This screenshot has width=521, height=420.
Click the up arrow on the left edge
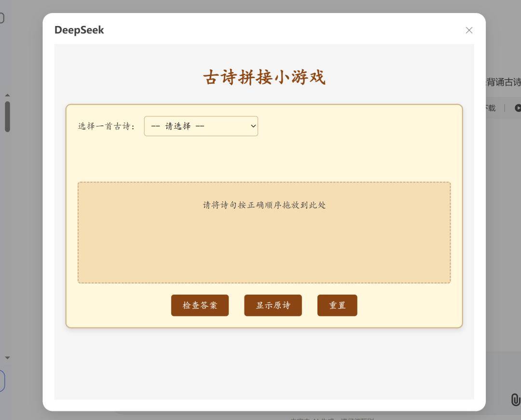[7, 95]
